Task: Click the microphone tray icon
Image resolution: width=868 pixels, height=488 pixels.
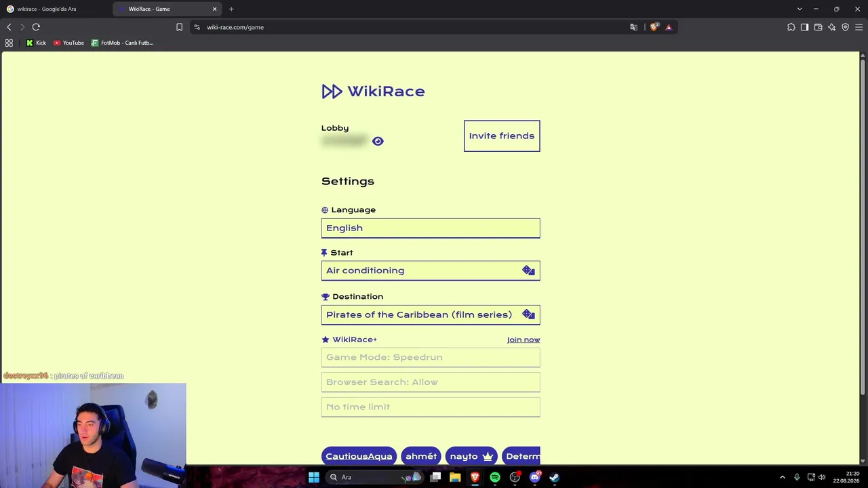Action: [797, 477]
